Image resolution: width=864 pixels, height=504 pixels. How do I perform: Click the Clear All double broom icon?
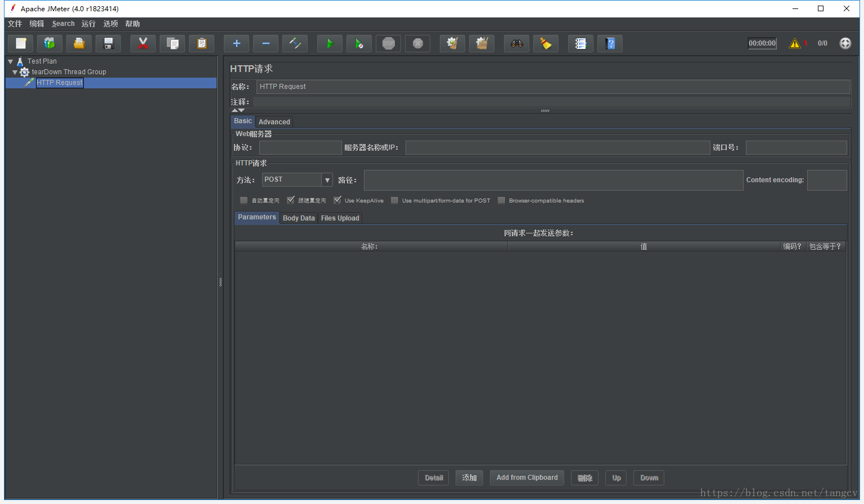click(481, 43)
